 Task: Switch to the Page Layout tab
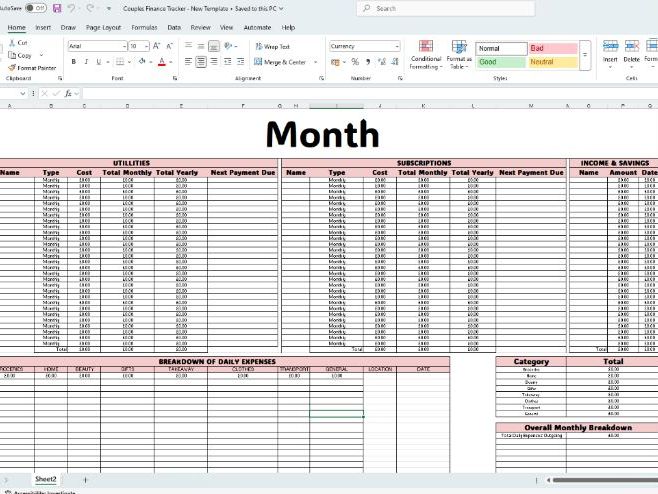tap(103, 27)
